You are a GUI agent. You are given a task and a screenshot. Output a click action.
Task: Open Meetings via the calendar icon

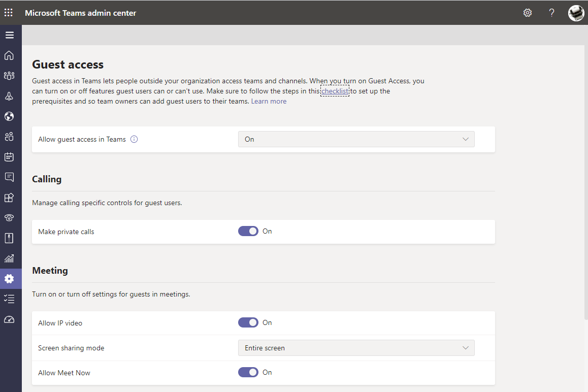pyautogui.click(x=9, y=157)
